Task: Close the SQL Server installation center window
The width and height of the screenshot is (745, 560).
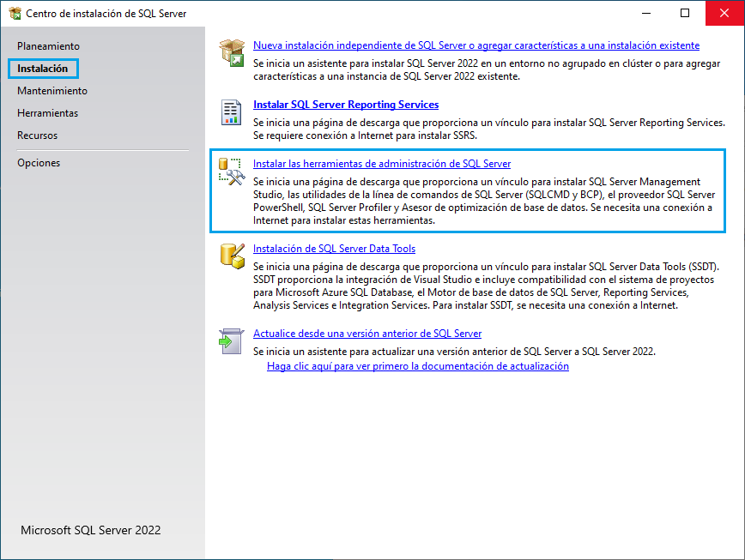Action: 724,14
